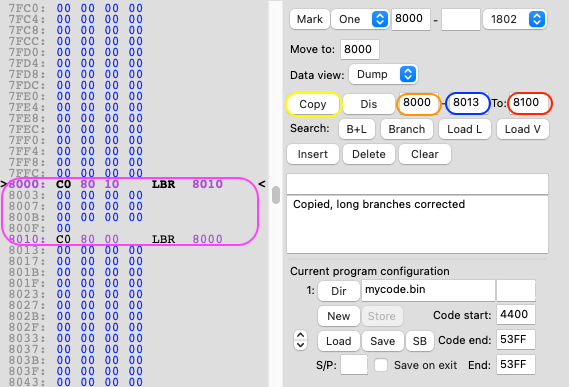Image resolution: width=569 pixels, height=387 pixels.
Task: Toggle the Save on exit checkbox
Action: tap(381, 365)
